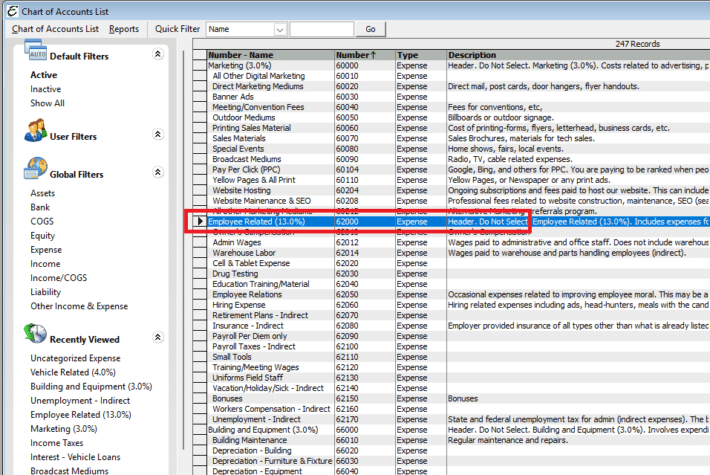The width and height of the screenshot is (710, 475).
Task: Filter accounts by COGS
Action: click(43, 222)
